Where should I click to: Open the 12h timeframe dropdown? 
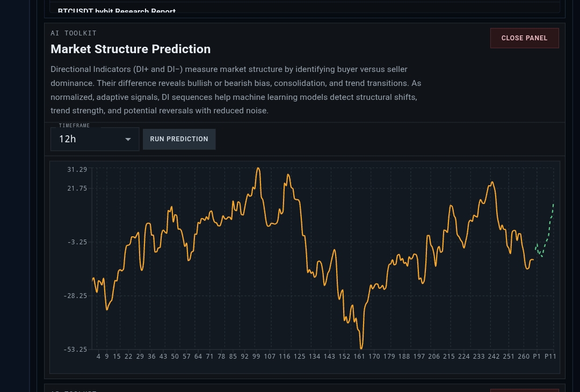pos(95,139)
